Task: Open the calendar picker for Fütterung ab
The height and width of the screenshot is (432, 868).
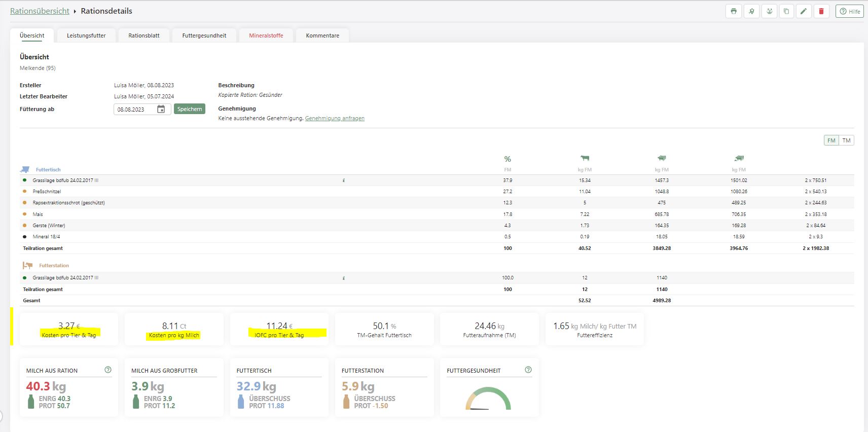Action: pyautogui.click(x=161, y=109)
